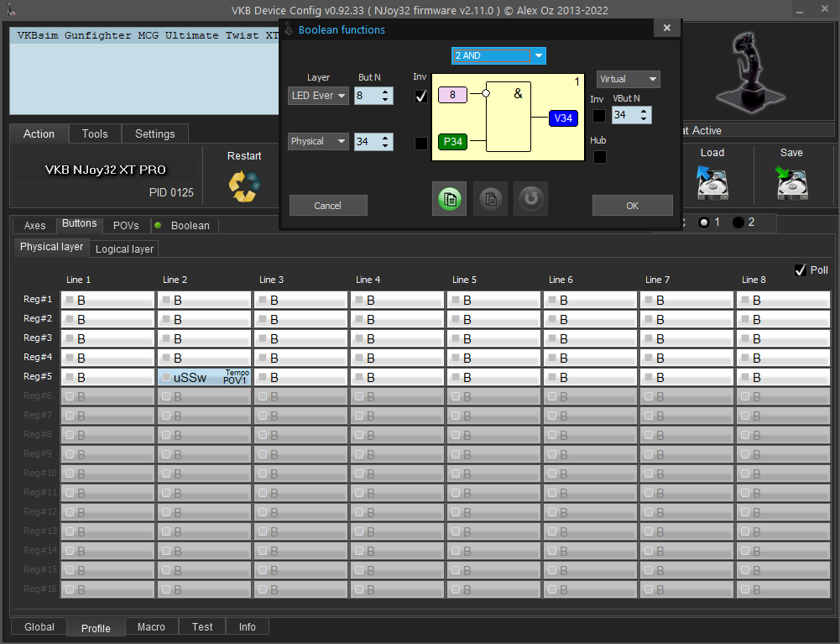This screenshot has width=840, height=644.
Task: Open the Macro tab at the bottom
Action: pos(151,627)
